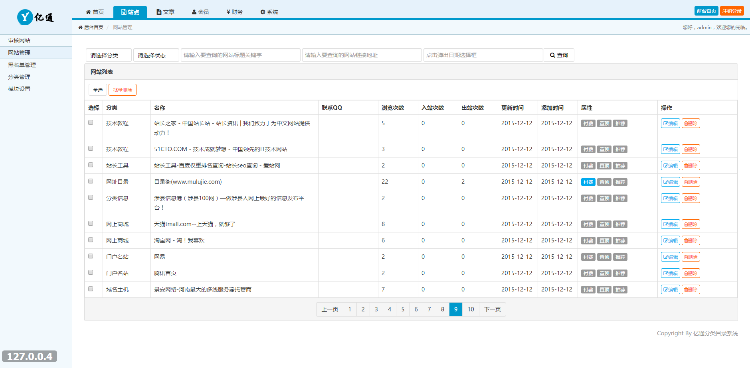Tick checkbox for the 51CTO.COM row
This screenshot has height=368, width=750.
pyautogui.click(x=90, y=149)
